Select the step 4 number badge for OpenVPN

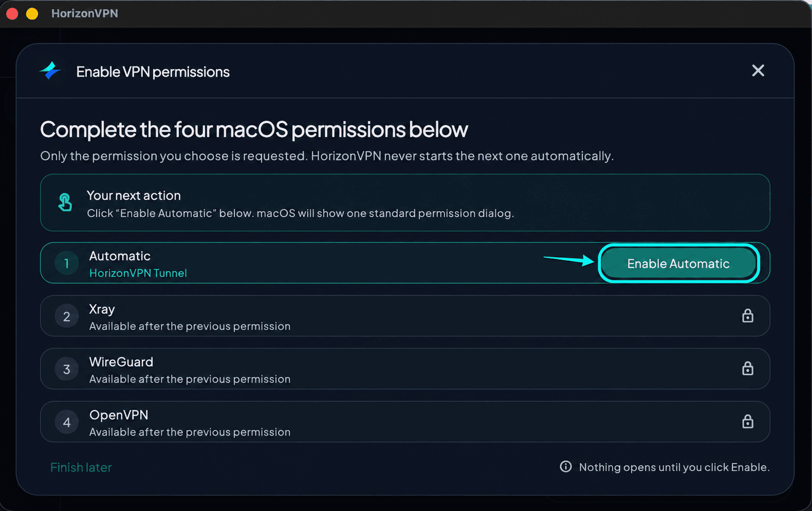click(66, 422)
